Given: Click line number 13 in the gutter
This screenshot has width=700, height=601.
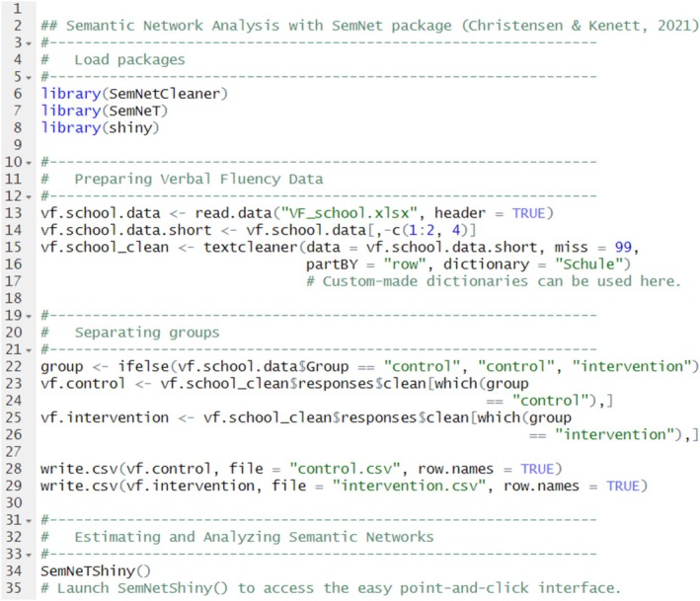Looking at the screenshot, I should (14, 213).
